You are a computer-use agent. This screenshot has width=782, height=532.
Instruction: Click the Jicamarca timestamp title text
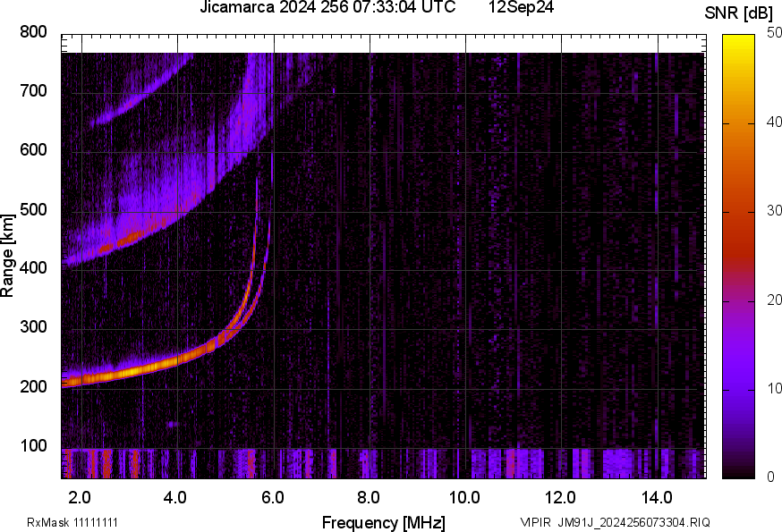click(x=327, y=8)
